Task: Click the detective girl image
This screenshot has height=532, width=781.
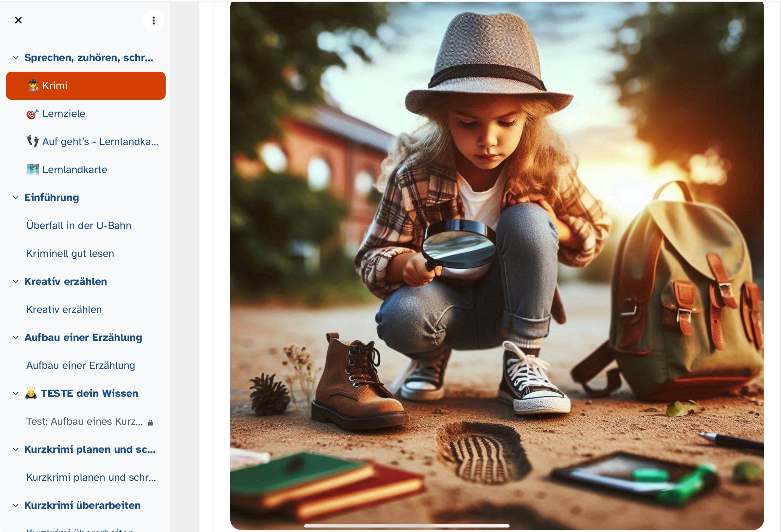Action: [x=497, y=265]
